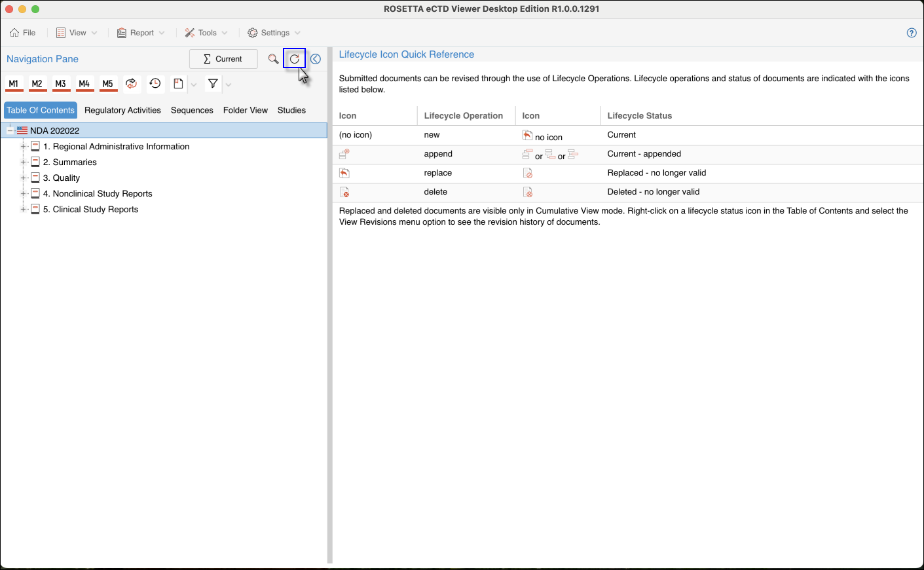Click the history clock icon
Viewport: 924px width, 570px height.
point(155,84)
